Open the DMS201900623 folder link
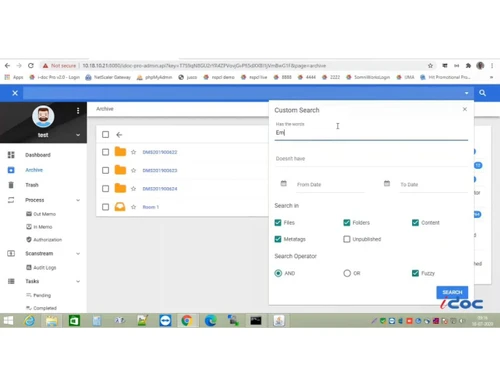500x375 pixels. pyautogui.click(x=160, y=171)
